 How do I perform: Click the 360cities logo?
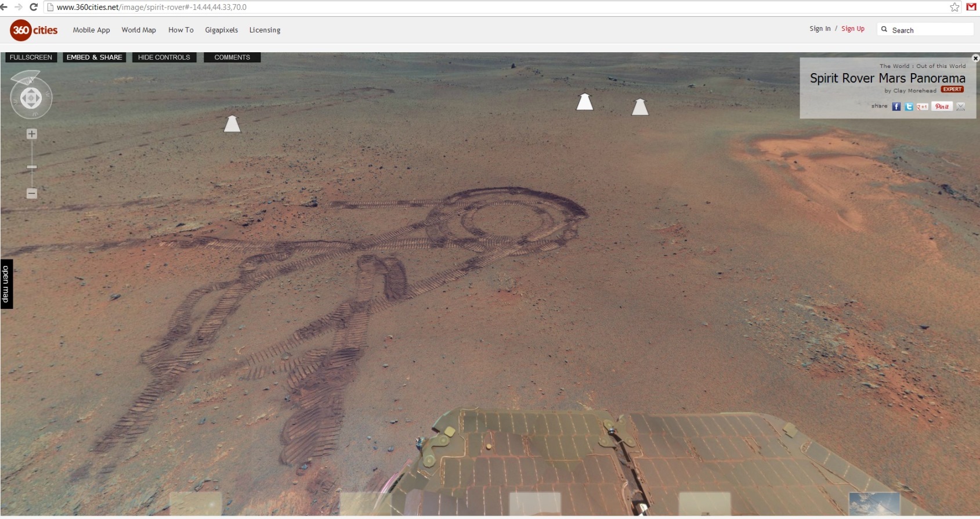(x=34, y=30)
